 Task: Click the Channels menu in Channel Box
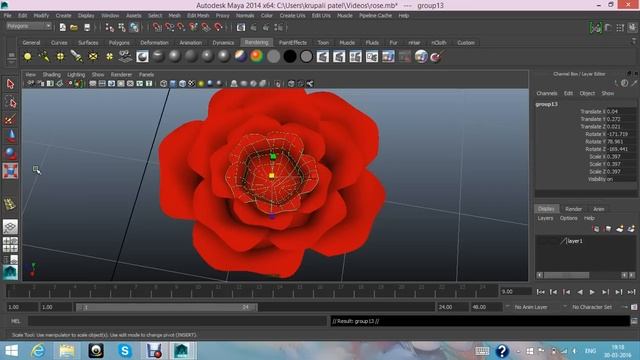pyautogui.click(x=547, y=93)
